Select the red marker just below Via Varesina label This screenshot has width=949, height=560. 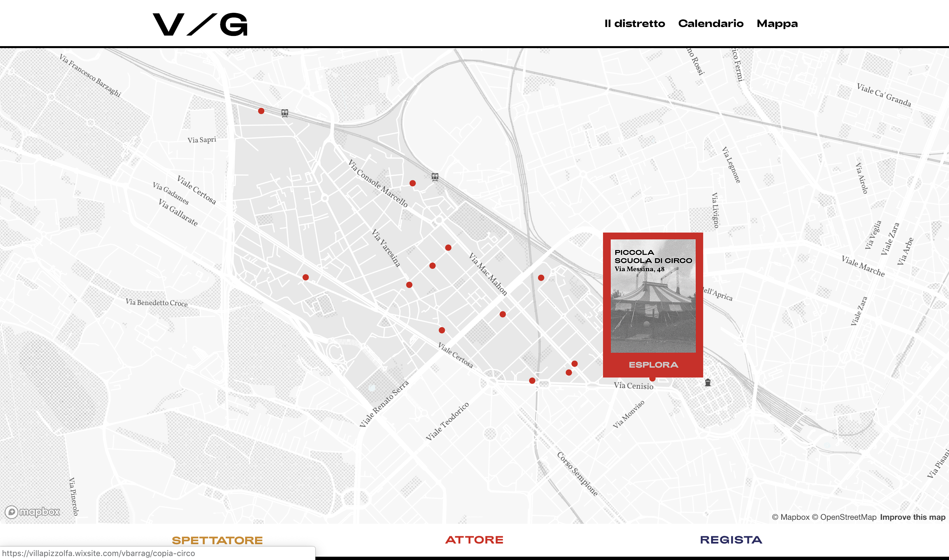tap(409, 285)
